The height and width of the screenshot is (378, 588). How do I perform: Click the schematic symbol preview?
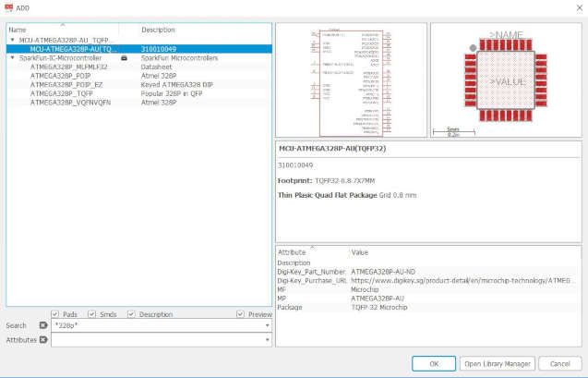pos(351,80)
